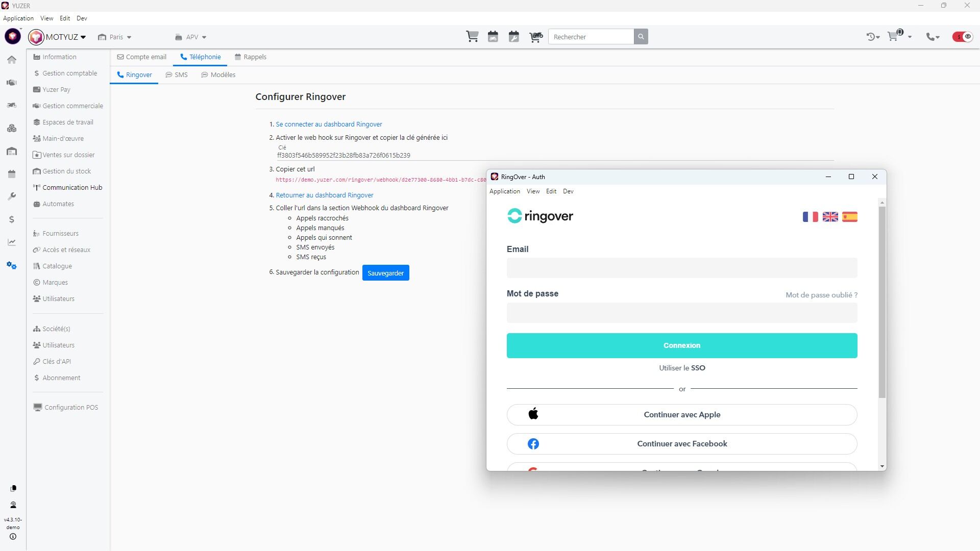Open the home icon in left sidebar
Image resolution: width=980 pixels, height=551 pixels.
pyautogui.click(x=12, y=60)
